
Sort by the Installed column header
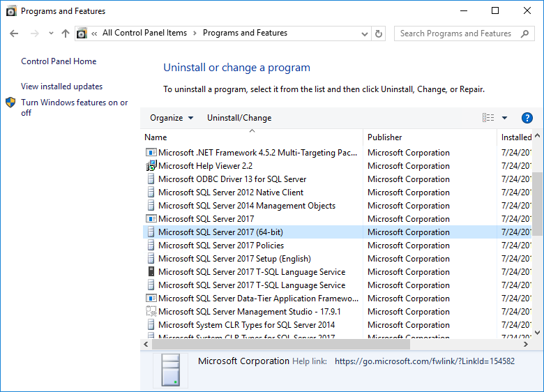click(x=516, y=137)
